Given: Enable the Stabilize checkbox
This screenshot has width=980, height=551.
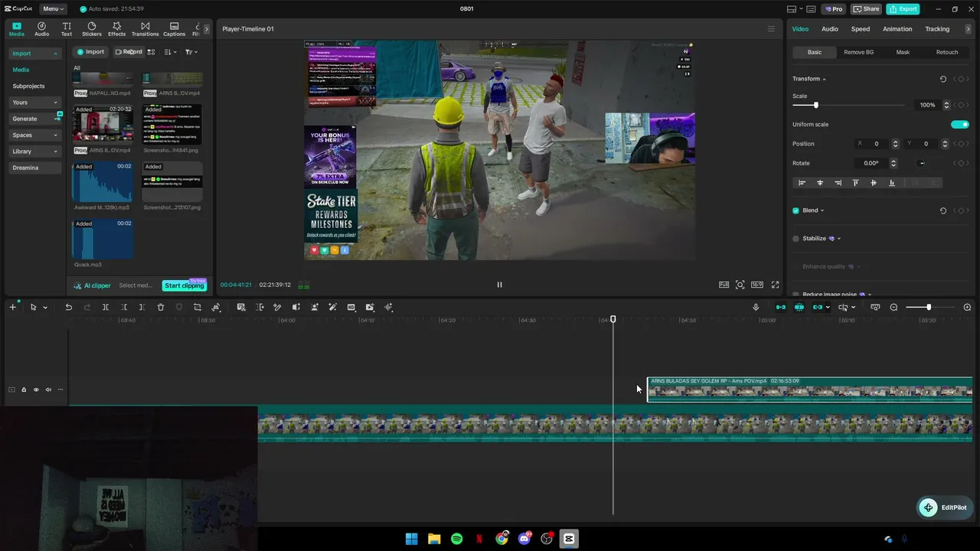Looking at the screenshot, I should pyautogui.click(x=795, y=239).
